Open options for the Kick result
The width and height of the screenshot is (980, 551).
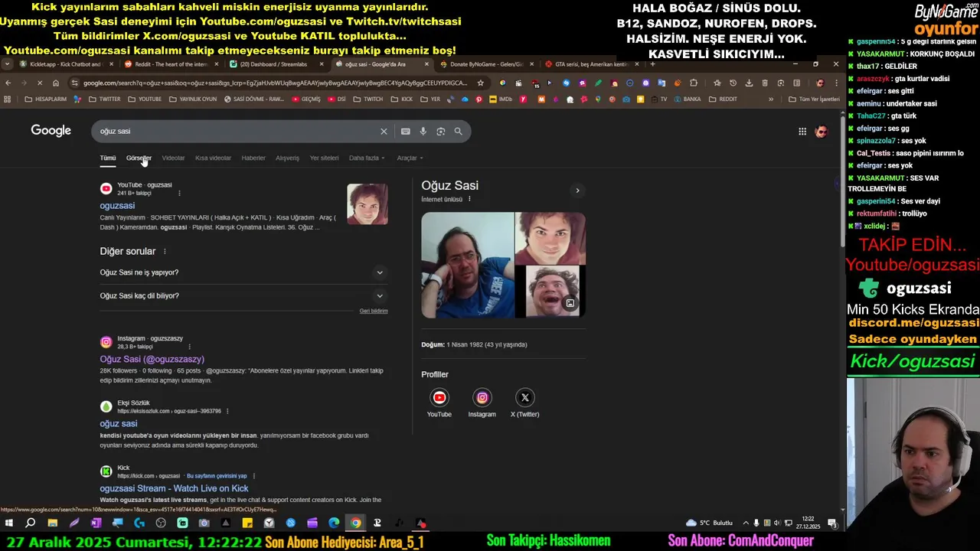tap(253, 476)
